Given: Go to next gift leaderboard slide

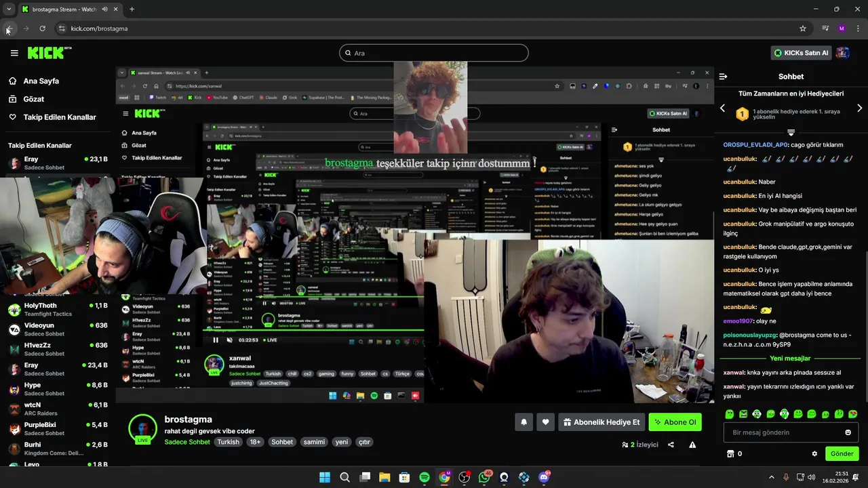Looking at the screenshot, I should click(x=860, y=108).
